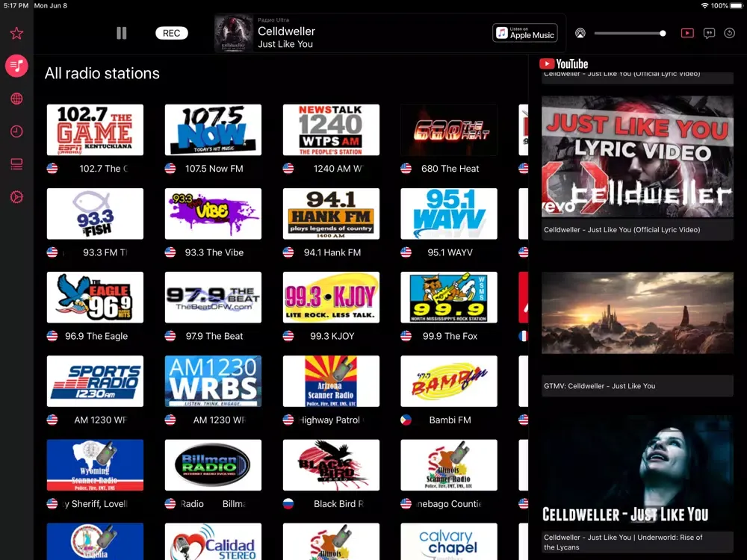Toggle the YouTube video panel icon

coord(687,33)
